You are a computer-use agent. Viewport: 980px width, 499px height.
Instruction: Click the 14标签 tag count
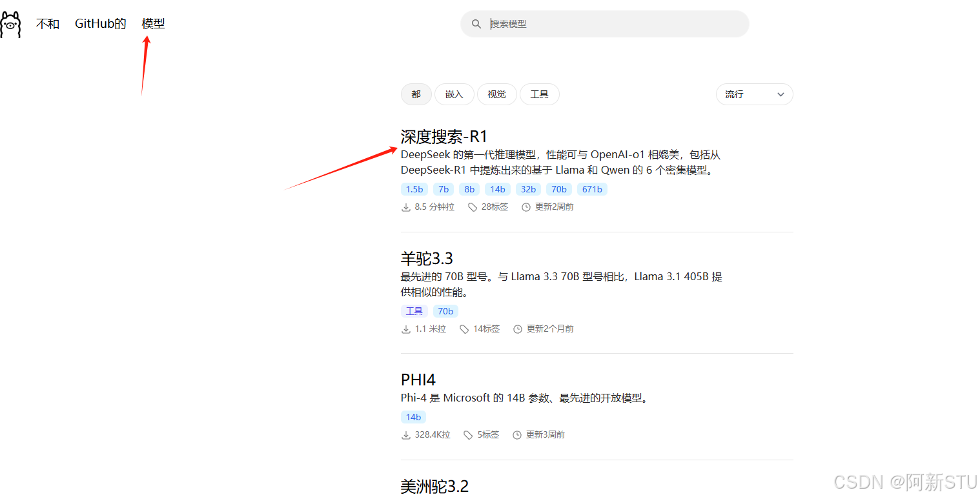click(x=486, y=329)
